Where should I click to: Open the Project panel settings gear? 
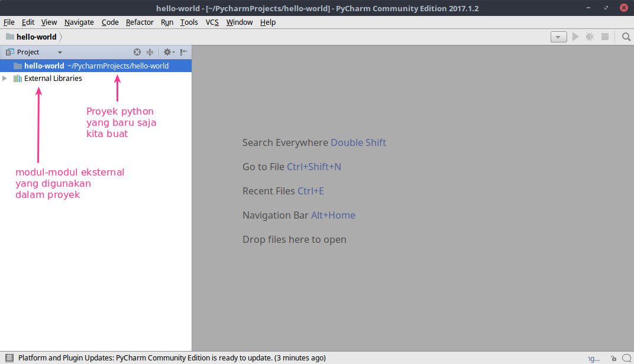[167, 52]
